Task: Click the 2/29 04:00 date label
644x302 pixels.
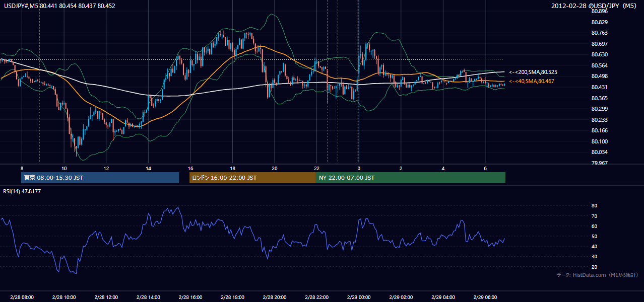Action: pyautogui.click(x=443, y=297)
